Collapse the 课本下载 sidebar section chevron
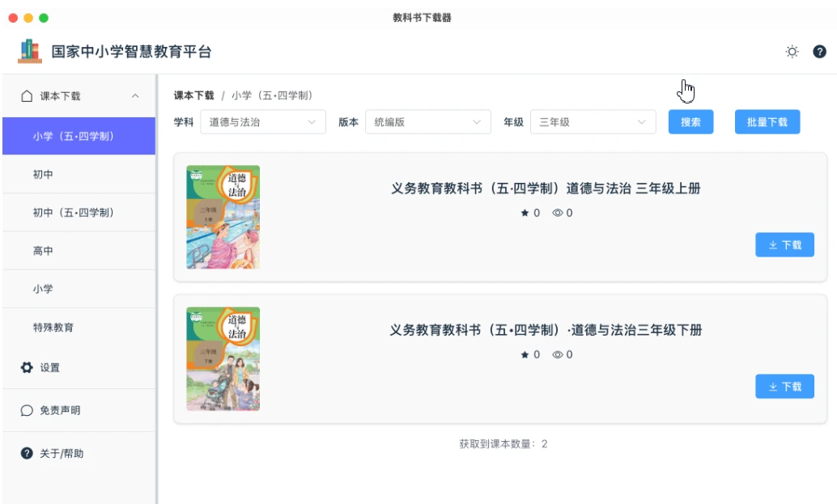Screen dimensions: 837x504 pos(135,96)
